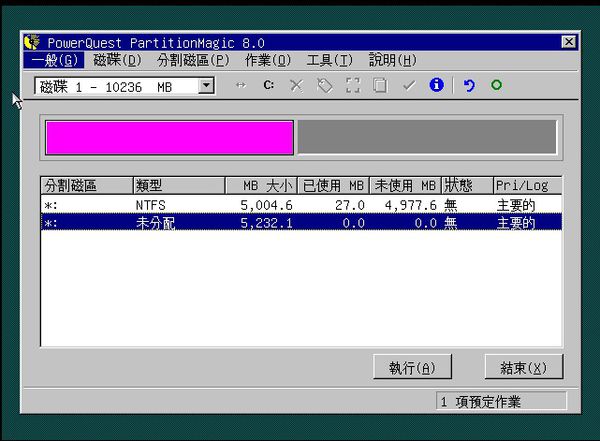This screenshot has width=600, height=441.
Task: Open the 磁碟 1 disk selector dropdown arrow
Action: click(x=206, y=86)
